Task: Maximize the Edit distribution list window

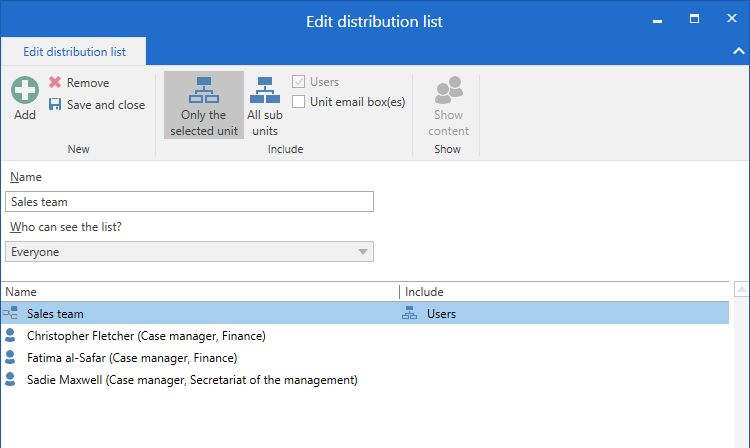Action: (x=694, y=19)
